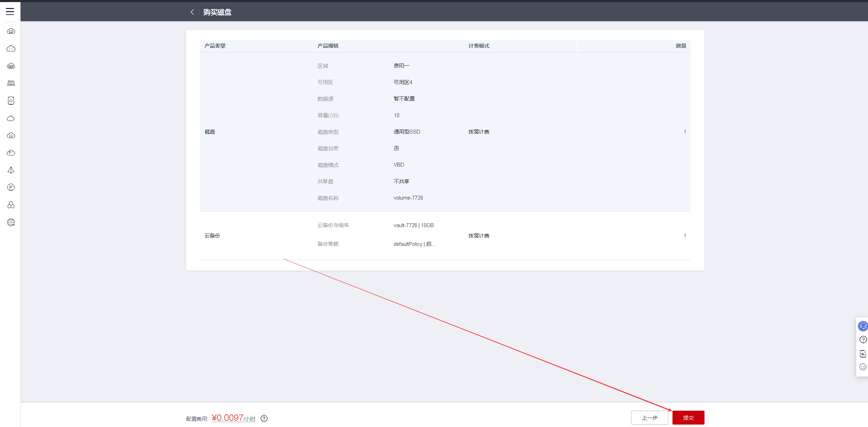
Task: Open the cloud with dots sidebar icon
Action: click(x=11, y=48)
